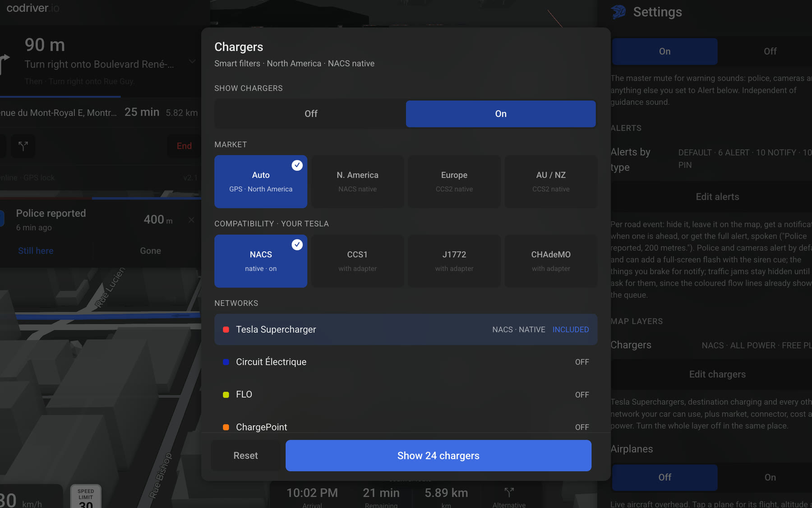Choose the Europe CCS2 market
This screenshot has width=812, height=508.
coord(454,181)
